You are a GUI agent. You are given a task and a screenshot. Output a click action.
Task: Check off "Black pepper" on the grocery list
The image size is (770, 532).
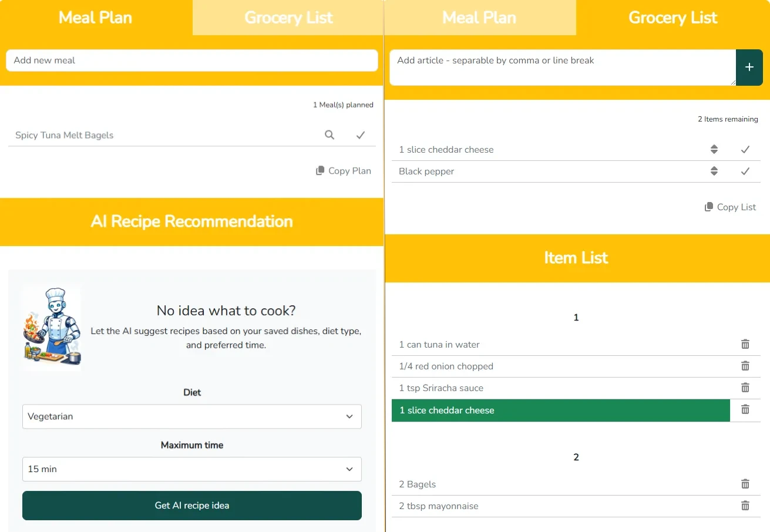[745, 171]
